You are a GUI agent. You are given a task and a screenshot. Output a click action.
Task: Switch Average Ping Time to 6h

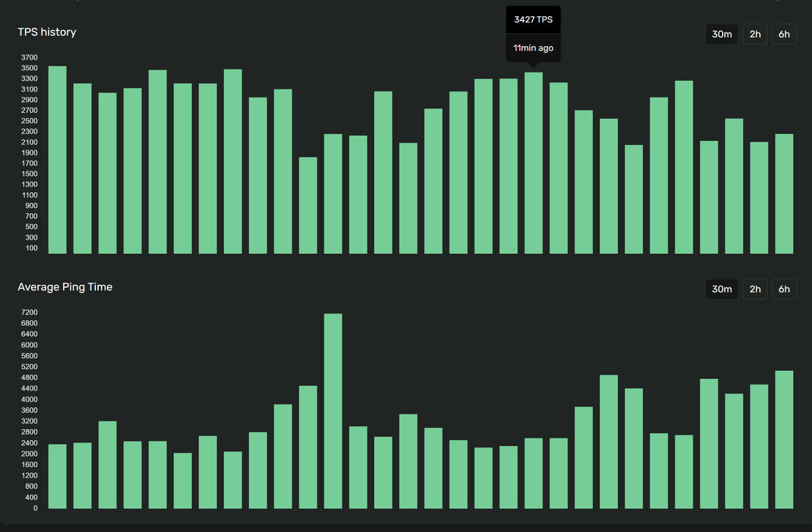point(784,289)
